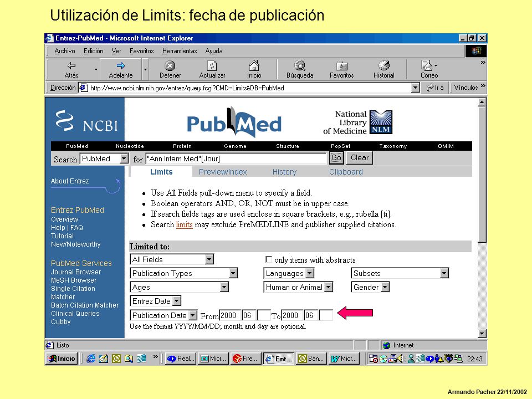Click the Clear button
Screen dimensions: 532x399
(359, 158)
